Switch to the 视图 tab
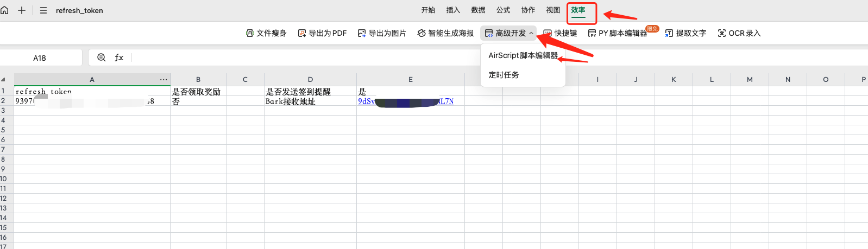This screenshot has width=868, height=249. 553,10
